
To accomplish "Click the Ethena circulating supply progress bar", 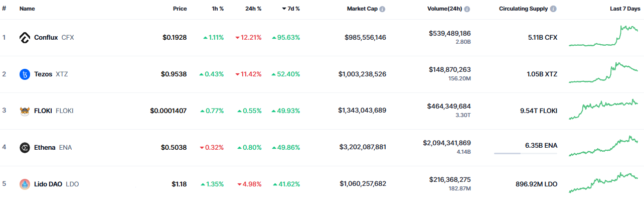I will (x=525, y=153).
